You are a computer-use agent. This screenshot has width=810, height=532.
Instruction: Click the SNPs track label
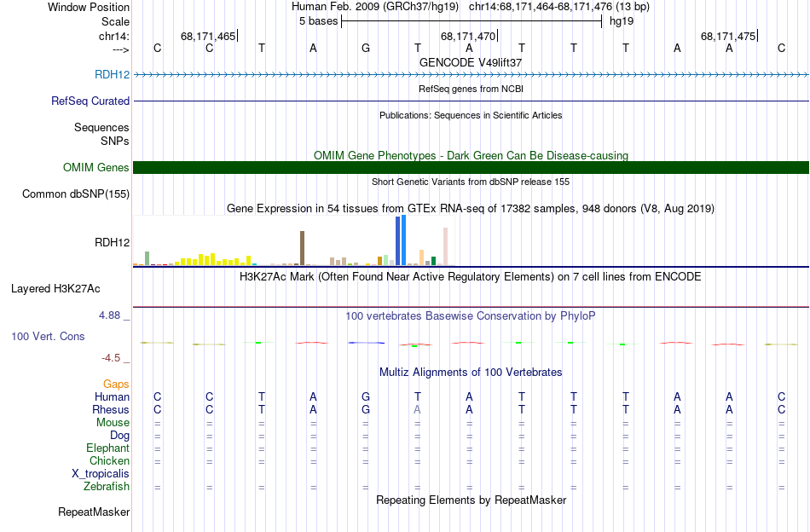coord(115,141)
